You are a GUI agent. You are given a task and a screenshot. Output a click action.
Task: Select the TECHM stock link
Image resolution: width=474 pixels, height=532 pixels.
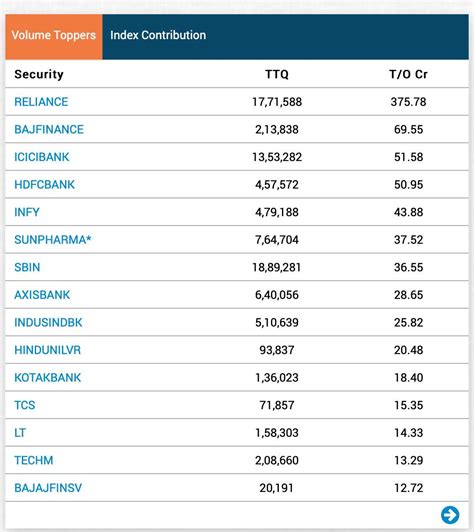(x=34, y=460)
